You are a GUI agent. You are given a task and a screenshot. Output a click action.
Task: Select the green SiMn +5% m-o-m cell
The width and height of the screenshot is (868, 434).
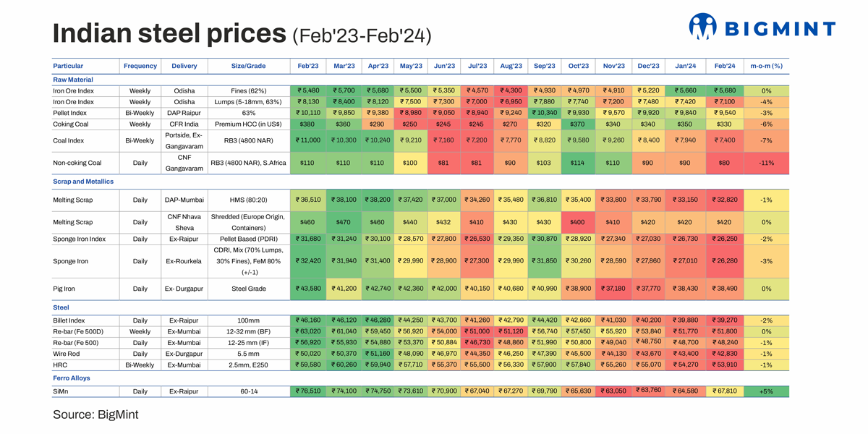pyautogui.click(x=766, y=391)
